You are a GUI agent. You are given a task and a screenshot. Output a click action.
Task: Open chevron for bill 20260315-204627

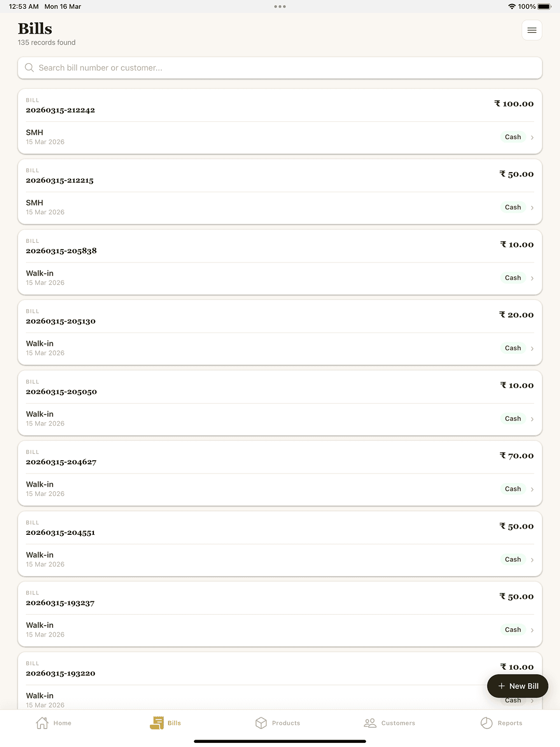[x=532, y=489]
